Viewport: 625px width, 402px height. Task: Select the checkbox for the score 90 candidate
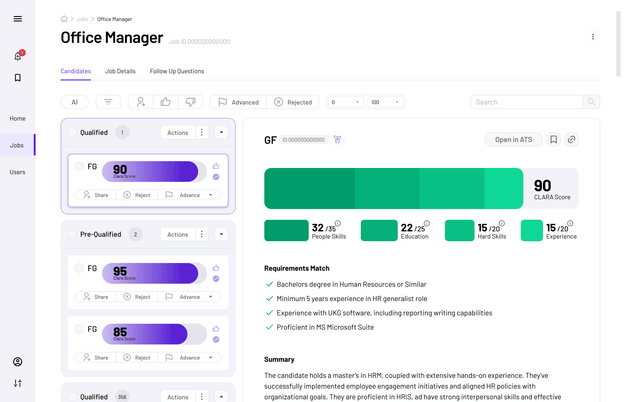[x=80, y=166]
